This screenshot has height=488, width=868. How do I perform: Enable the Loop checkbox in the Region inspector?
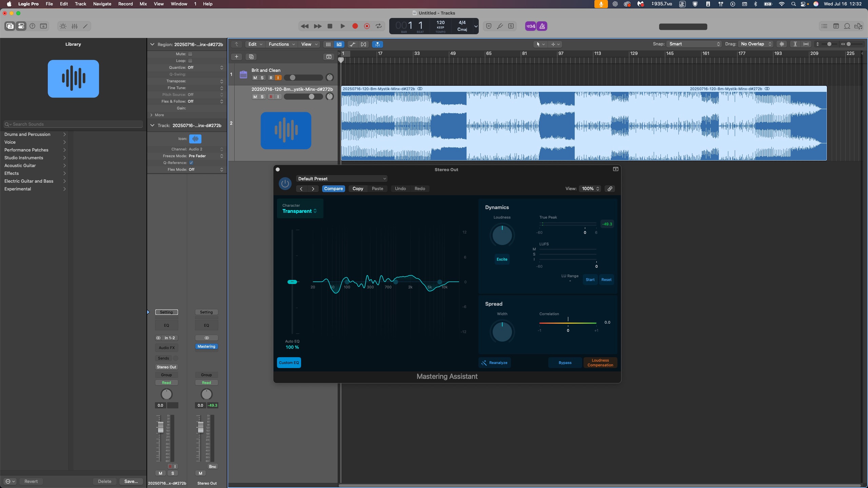[x=191, y=61]
